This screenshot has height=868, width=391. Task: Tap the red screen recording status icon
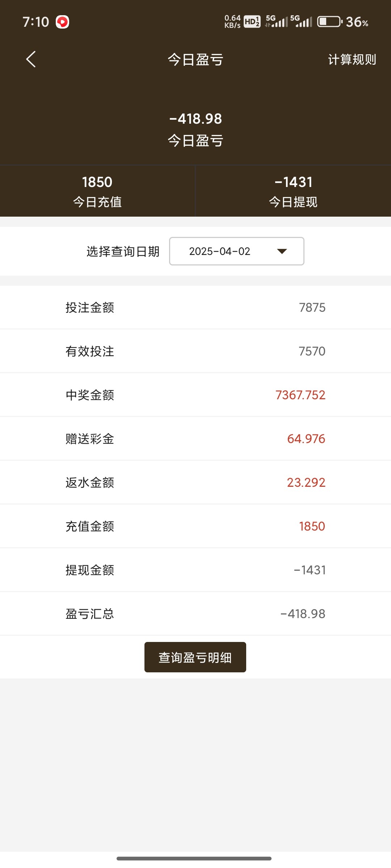click(62, 22)
